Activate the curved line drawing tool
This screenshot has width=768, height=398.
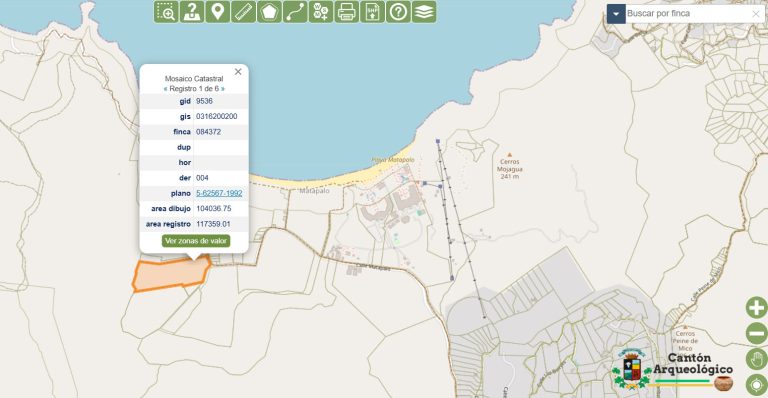tap(295, 12)
